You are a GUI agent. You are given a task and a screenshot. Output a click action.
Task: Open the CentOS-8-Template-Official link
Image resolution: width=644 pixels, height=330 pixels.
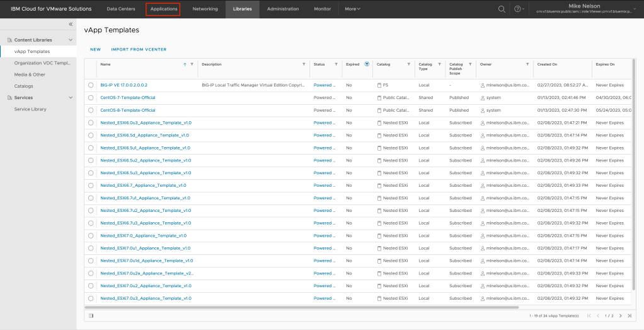tap(128, 110)
